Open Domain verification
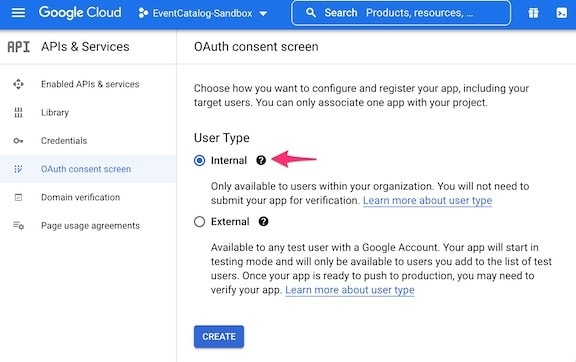Screen dimensions: 576x362 pyautogui.click(x=88, y=197)
